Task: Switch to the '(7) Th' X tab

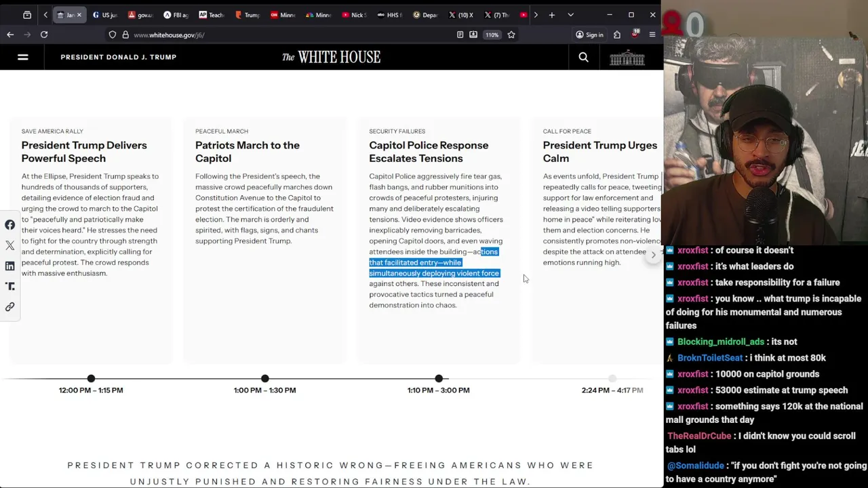Action: click(496, 15)
